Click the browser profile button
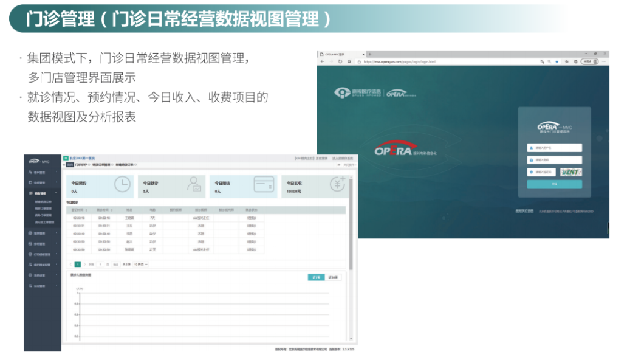644x360 pixels. pyautogui.click(x=589, y=61)
